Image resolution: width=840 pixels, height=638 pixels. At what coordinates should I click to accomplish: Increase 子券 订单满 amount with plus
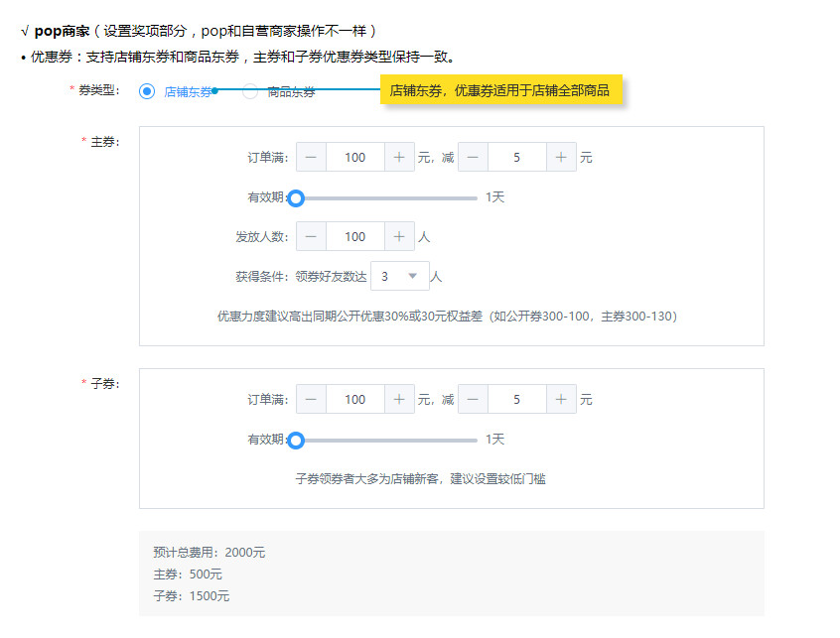click(x=399, y=399)
